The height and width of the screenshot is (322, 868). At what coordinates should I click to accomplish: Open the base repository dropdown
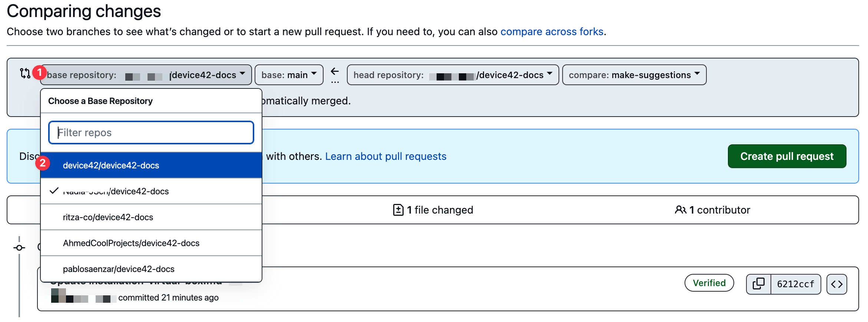tap(146, 75)
